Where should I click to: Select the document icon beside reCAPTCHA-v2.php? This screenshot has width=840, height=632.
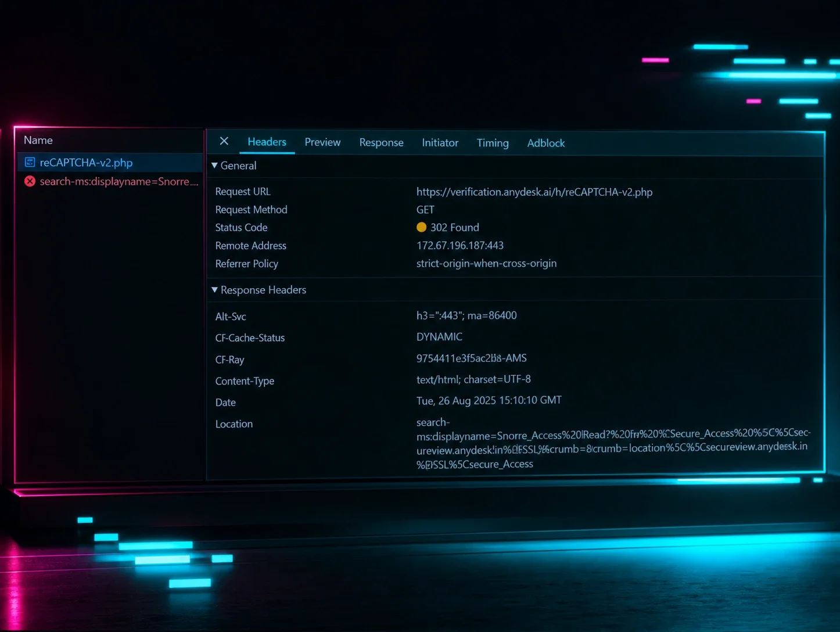[30, 163]
